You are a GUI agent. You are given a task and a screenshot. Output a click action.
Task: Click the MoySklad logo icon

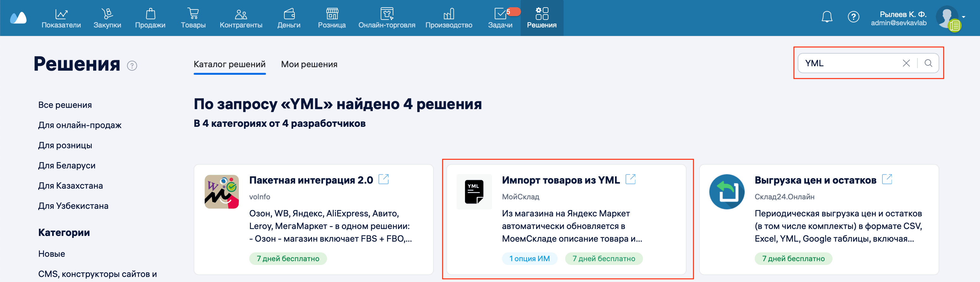pyautogui.click(x=18, y=17)
